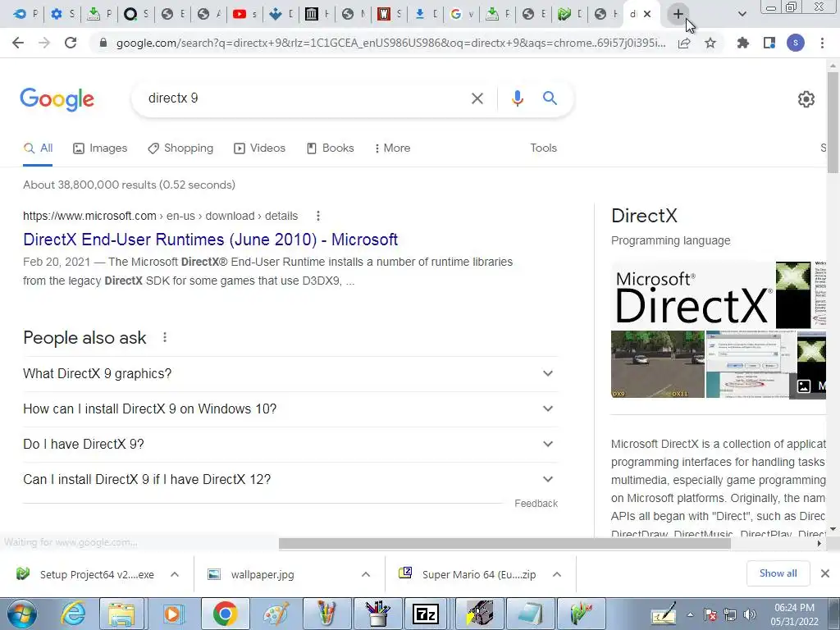The image size is (840, 630).
Task: Open the Chrome three-dot menu
Action: tap(822, 43)
